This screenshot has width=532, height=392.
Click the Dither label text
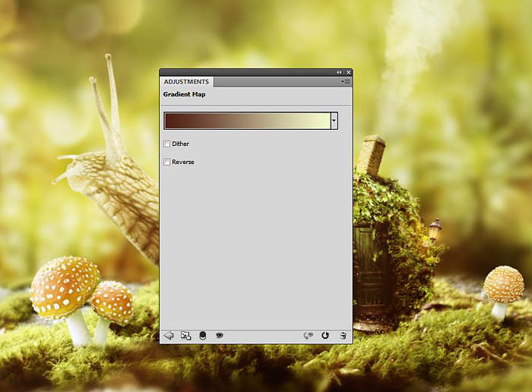point(180,144)
